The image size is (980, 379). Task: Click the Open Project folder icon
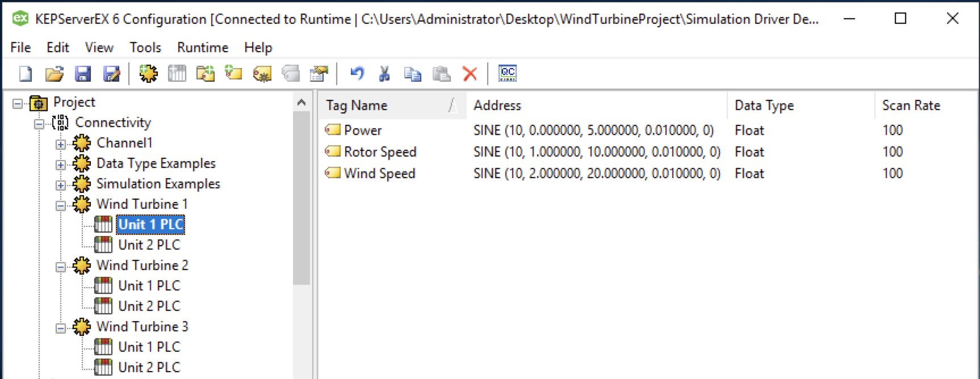(54, 74)
